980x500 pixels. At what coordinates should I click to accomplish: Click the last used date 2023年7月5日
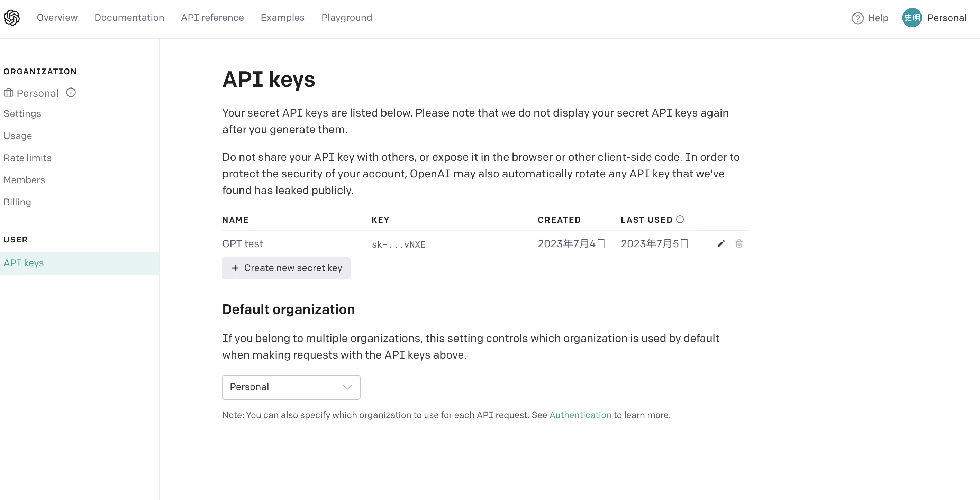[654, 243]
